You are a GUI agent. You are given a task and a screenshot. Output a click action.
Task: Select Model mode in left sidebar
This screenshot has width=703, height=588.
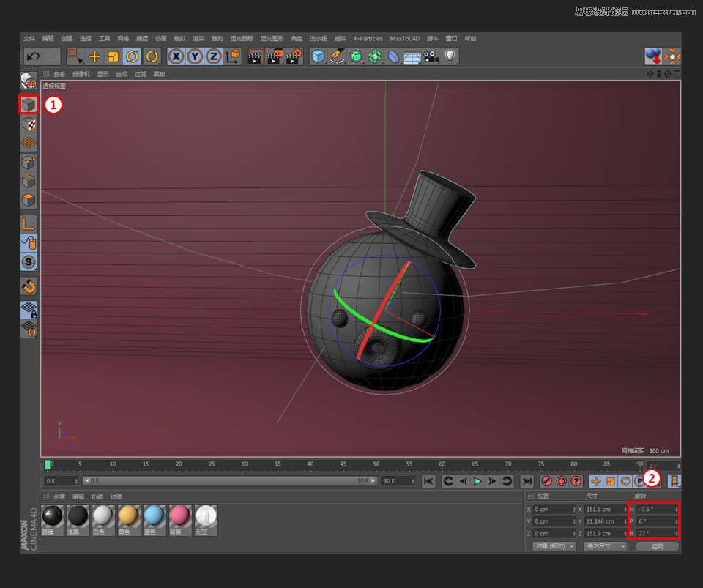29,105
